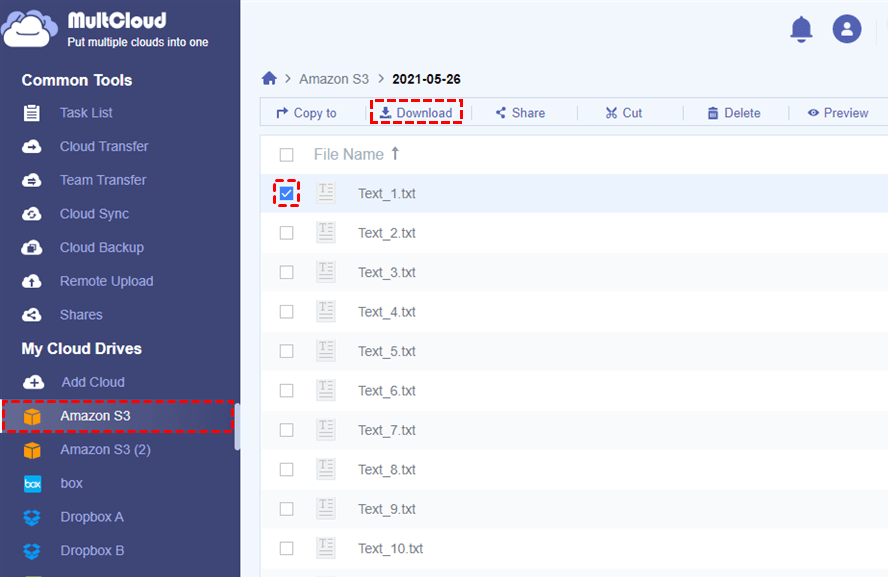Click Delete in the toolbar
Viewport: 888px width, 577px height.
click(x=733, y=113)
